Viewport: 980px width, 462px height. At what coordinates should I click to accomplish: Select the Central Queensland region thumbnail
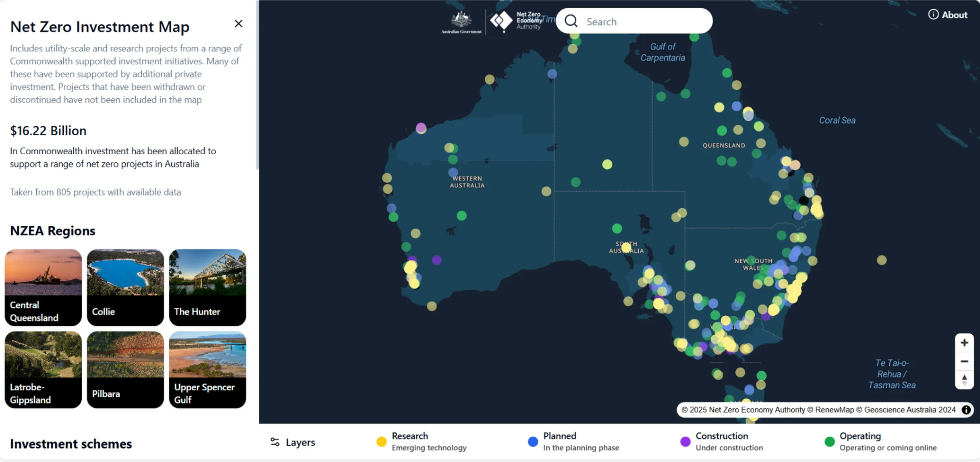(43, 287)
